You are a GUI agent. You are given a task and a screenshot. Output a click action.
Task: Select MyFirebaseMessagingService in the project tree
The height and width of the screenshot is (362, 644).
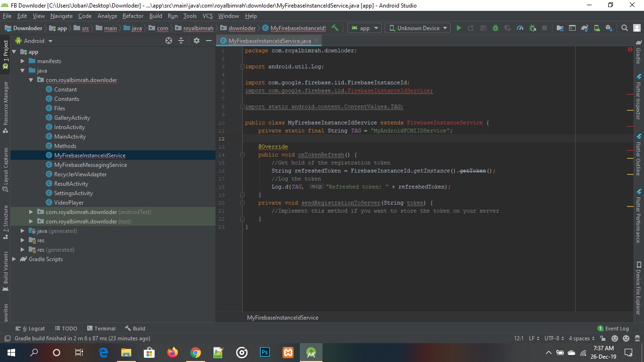[90, 165]
